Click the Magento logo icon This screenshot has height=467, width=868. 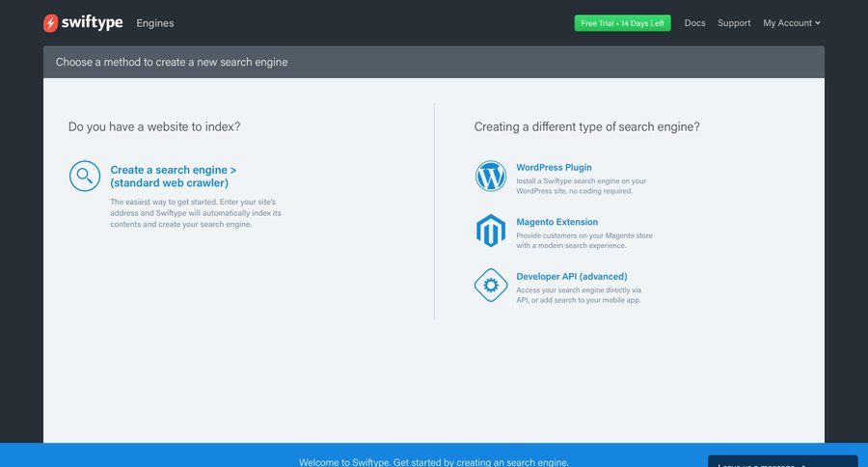click(491, 231)
